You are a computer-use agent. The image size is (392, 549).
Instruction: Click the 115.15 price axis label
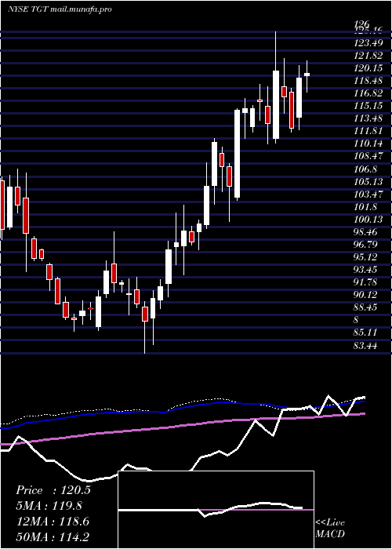pyautogui.click(x=368, y=107)
